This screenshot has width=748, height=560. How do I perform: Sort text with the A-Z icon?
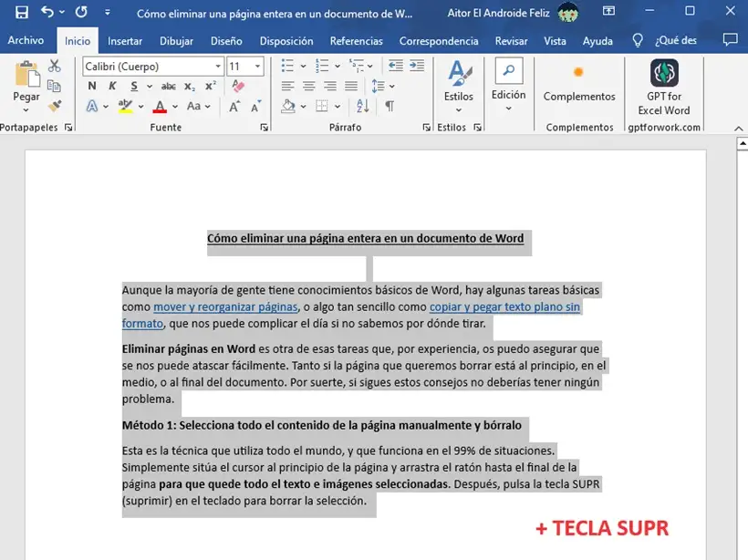[362, 106]
